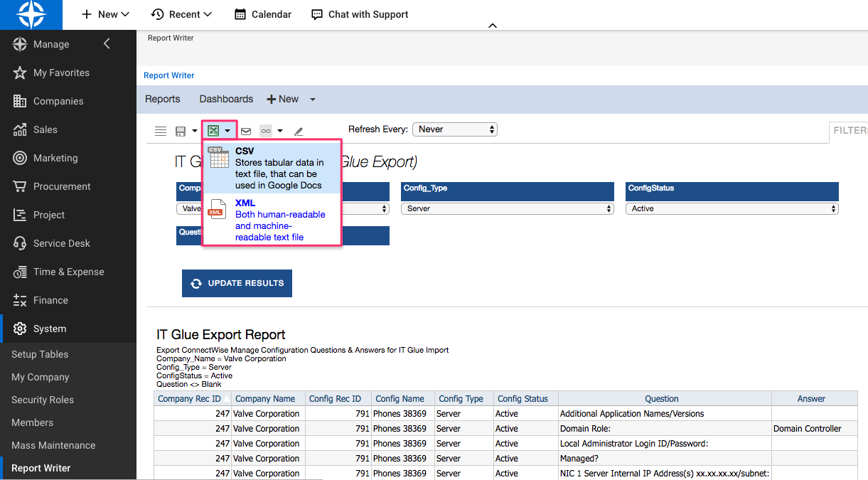
Task: Open the New menu in the top bar
Action: click(105, 14)
